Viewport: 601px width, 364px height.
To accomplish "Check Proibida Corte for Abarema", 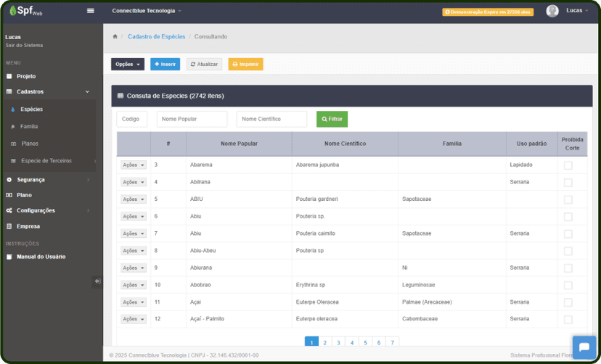I will 568,165.
